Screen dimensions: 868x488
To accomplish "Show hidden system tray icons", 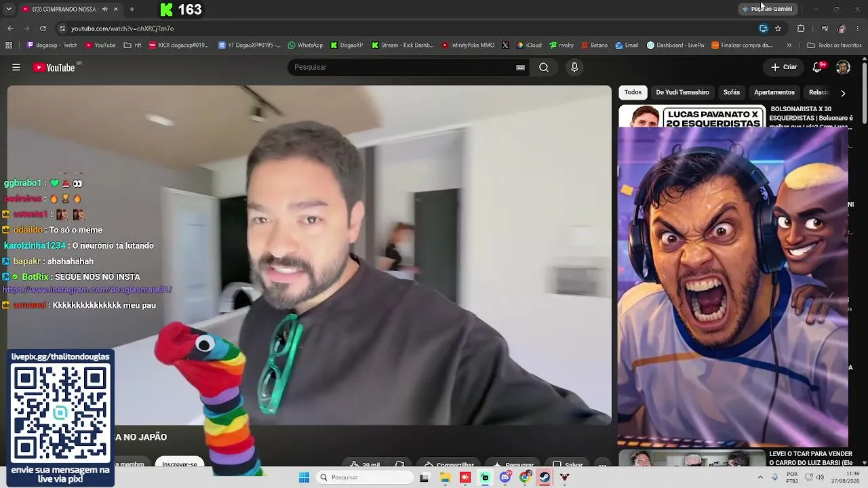I will click(759, 477).
